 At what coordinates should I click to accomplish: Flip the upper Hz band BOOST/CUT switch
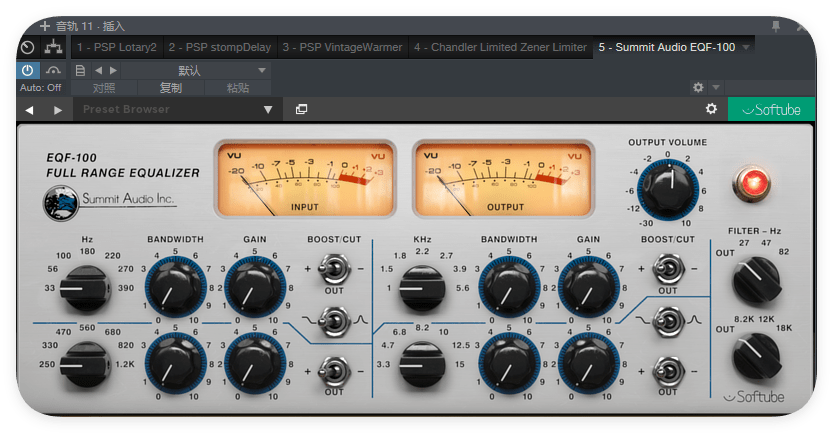coord(334,269)
